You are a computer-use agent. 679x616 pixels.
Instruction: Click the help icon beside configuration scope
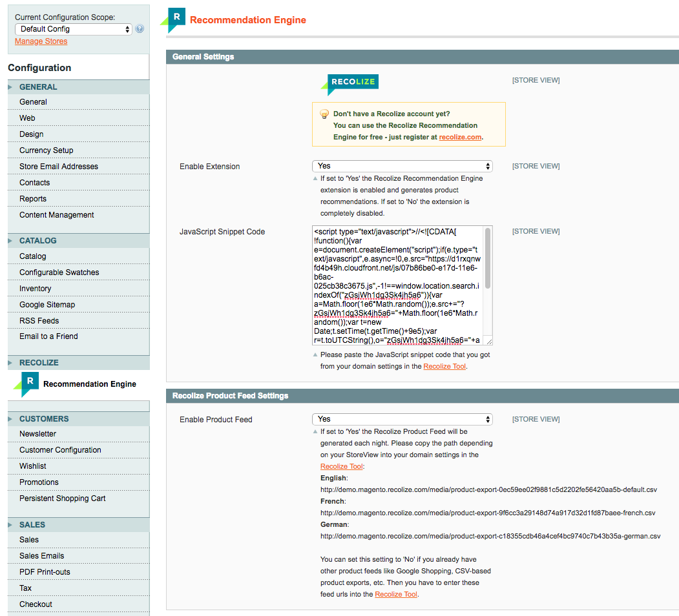pos(140,29)
